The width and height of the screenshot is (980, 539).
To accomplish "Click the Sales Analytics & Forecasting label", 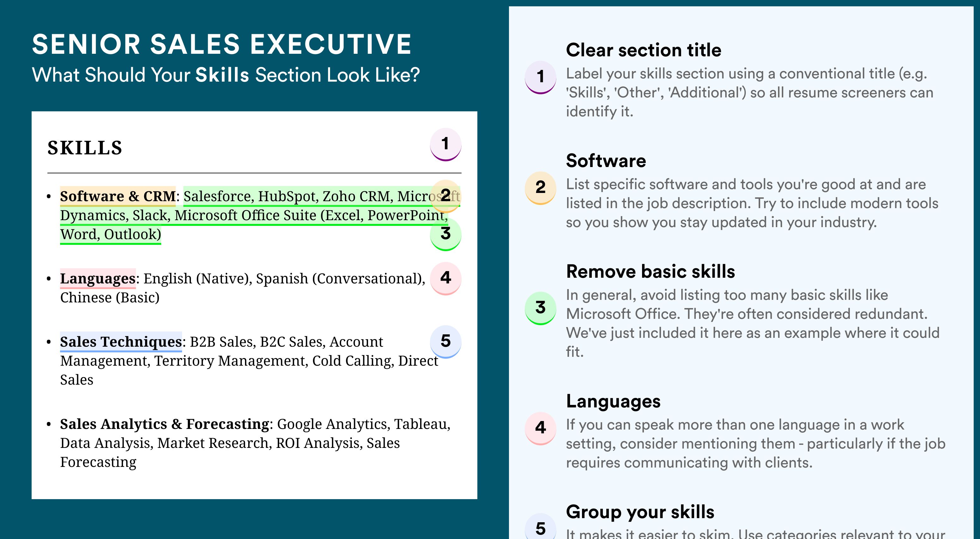I will (165, 424).
